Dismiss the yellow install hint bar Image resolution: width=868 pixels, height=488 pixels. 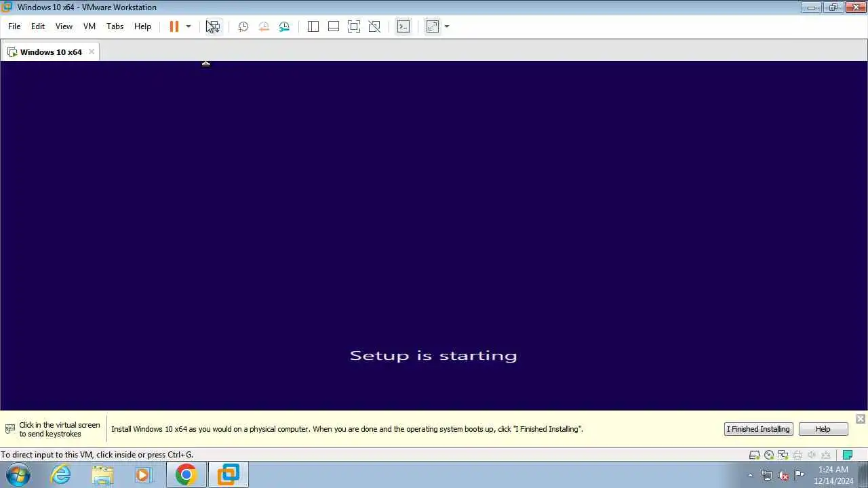tap(861, 419)
